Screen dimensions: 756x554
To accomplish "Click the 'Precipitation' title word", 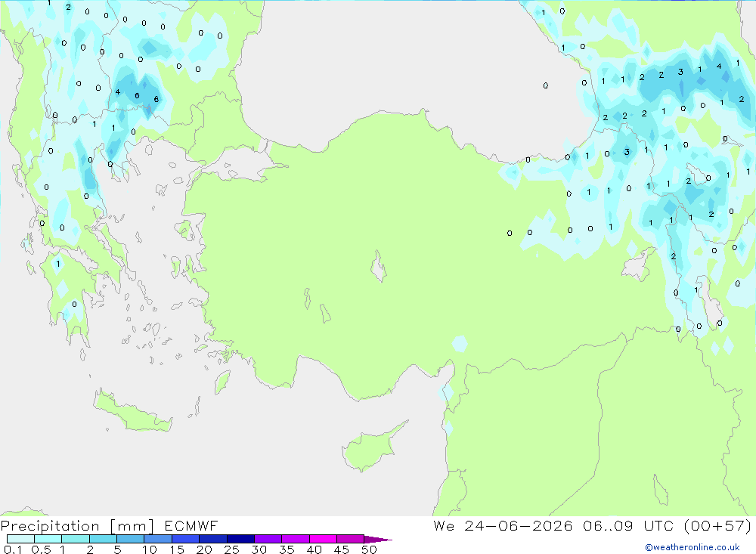I will pyautogui.click(x=50, y=526).
